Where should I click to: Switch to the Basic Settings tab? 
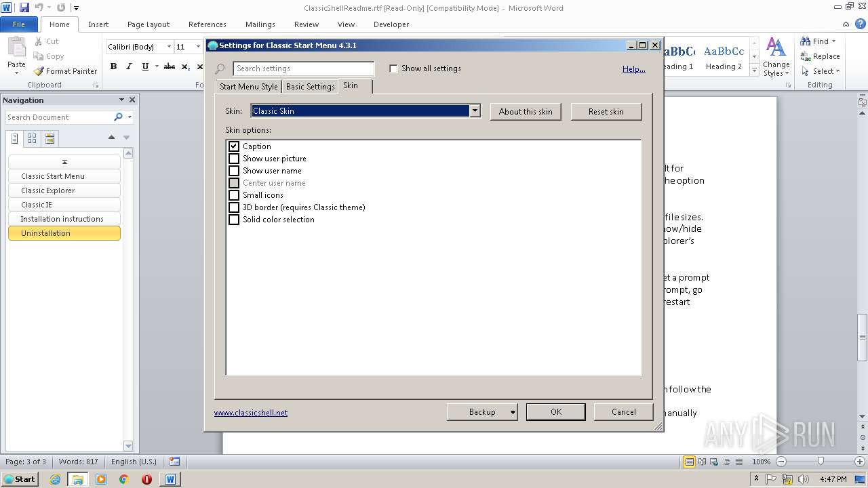(311, 87)
